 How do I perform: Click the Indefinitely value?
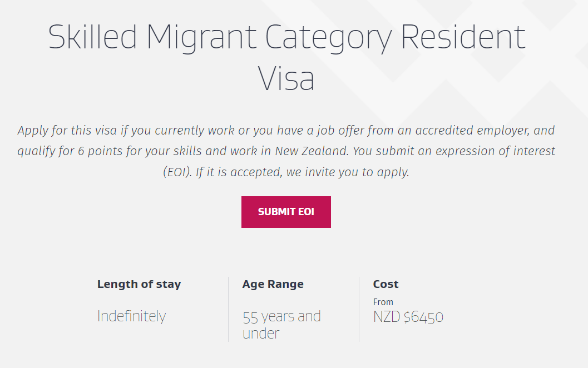point(131,316)
